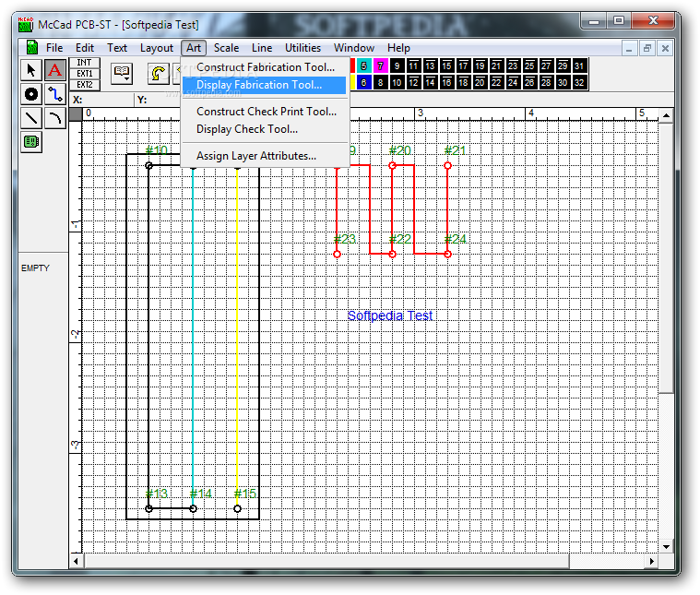Open the Line menu
Viewport: 700px width, 595px height.
coord(262,48)
